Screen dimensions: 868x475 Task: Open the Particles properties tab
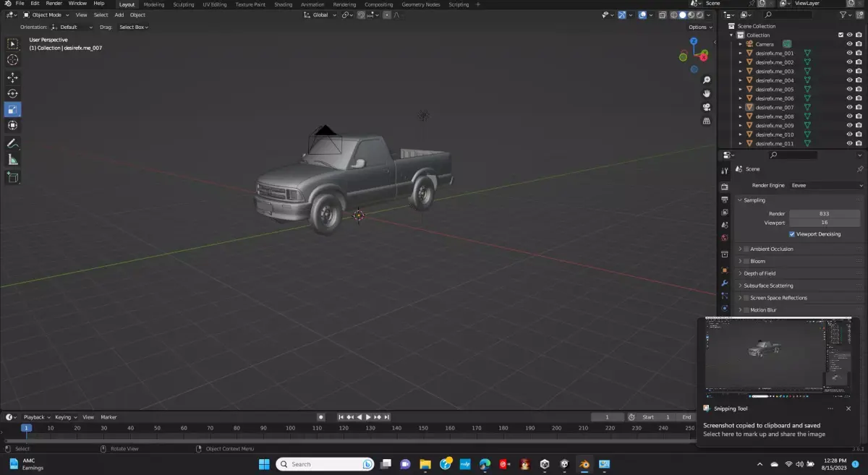click(725, 296)
